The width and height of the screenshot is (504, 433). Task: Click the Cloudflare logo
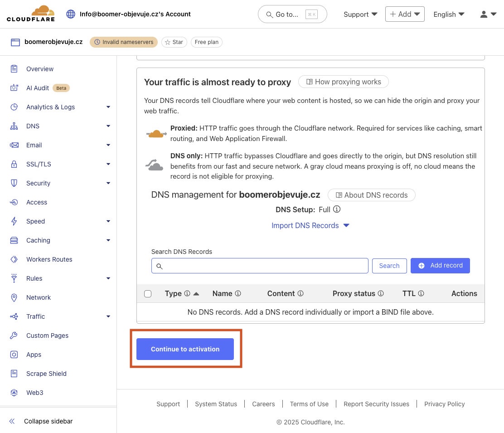30,14
